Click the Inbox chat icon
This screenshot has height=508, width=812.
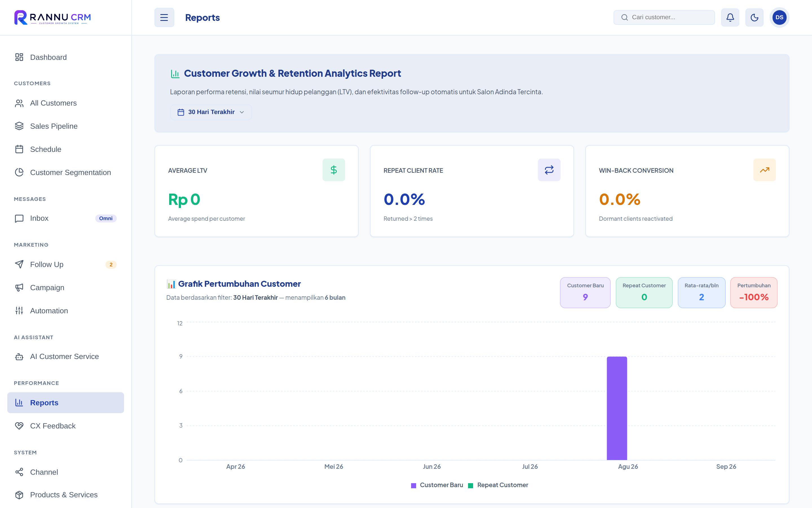[19, 218]
